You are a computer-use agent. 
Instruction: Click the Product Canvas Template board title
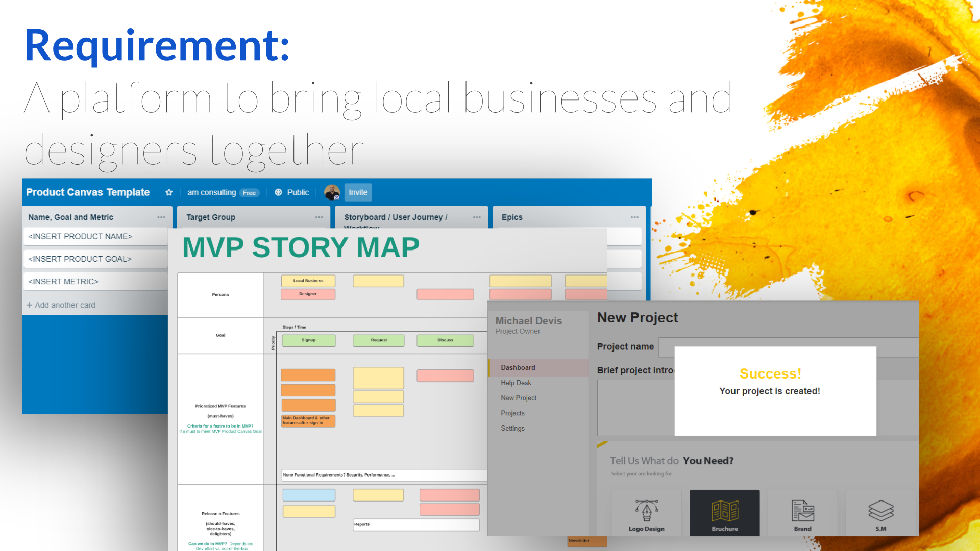88,192
